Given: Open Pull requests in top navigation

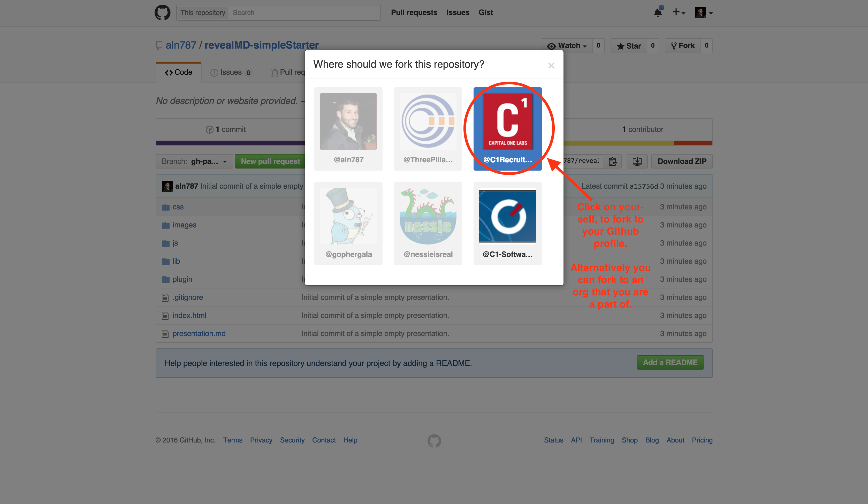Looking at the screenshot, I should point(414,12).
